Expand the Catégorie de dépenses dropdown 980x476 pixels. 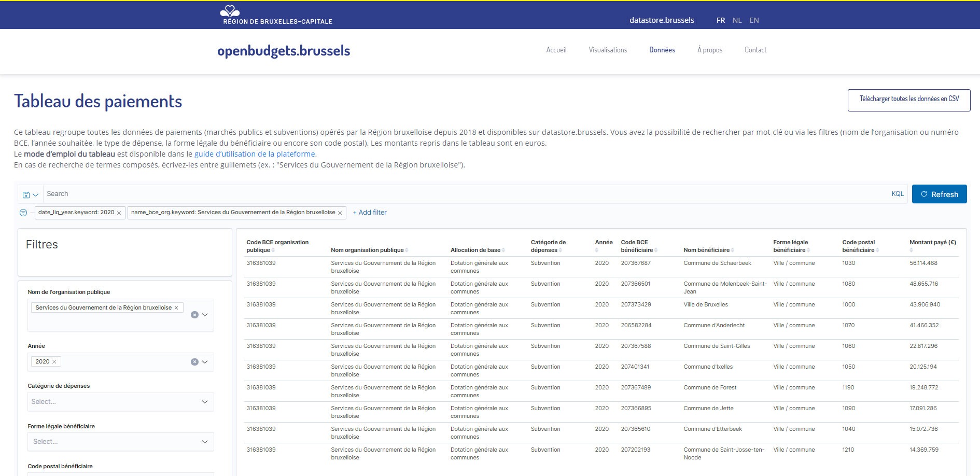click(204, 402)
